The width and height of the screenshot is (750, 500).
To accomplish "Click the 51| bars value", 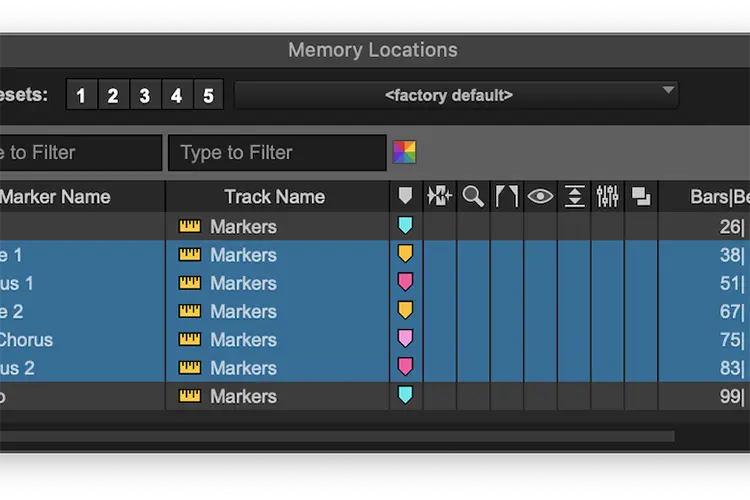I will pos(732,283).
